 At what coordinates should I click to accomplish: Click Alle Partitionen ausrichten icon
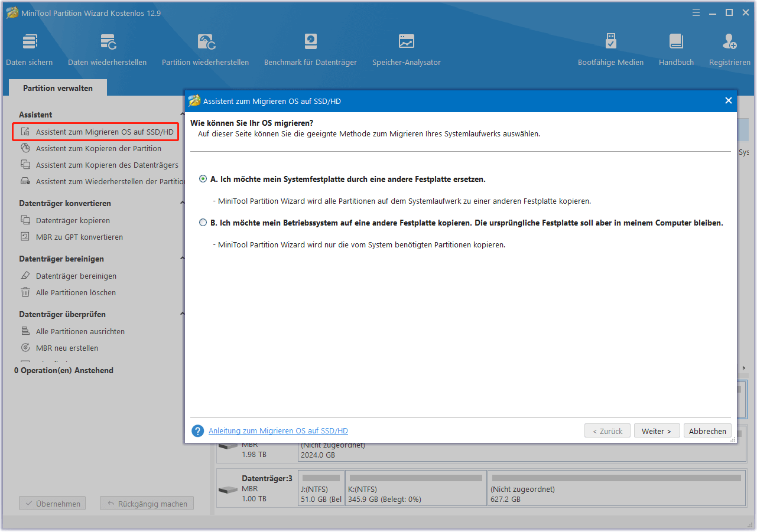click(25, 331)
